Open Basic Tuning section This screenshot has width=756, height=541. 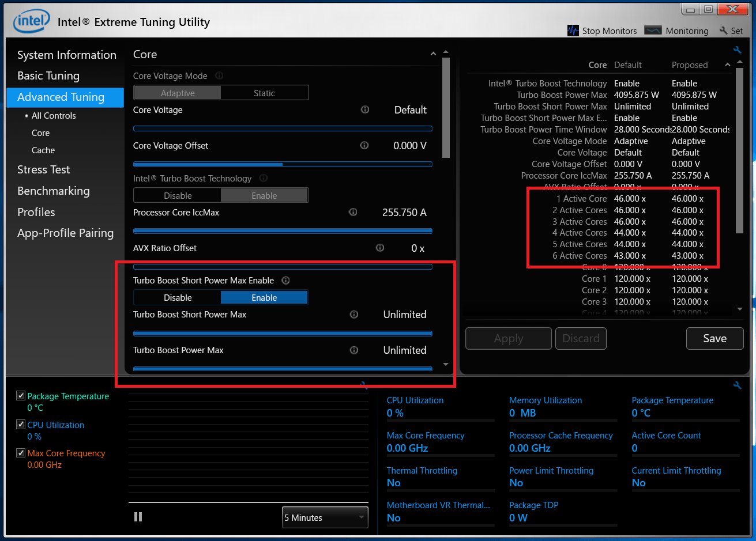point(48,75)
